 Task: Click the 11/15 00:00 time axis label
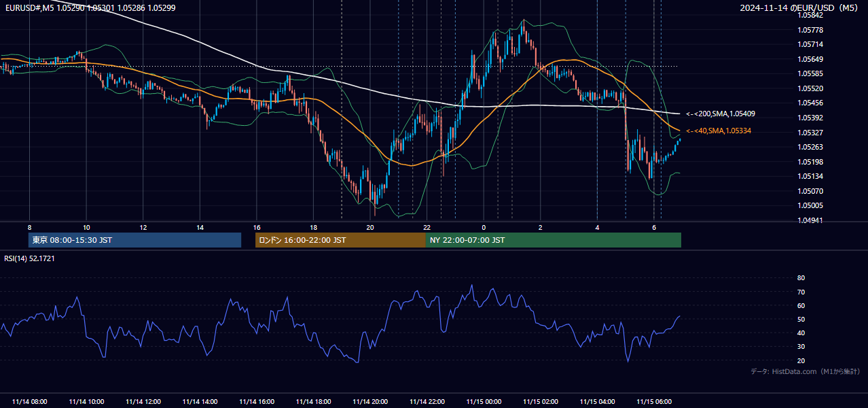pyautogui.click(x=484, y=402)
